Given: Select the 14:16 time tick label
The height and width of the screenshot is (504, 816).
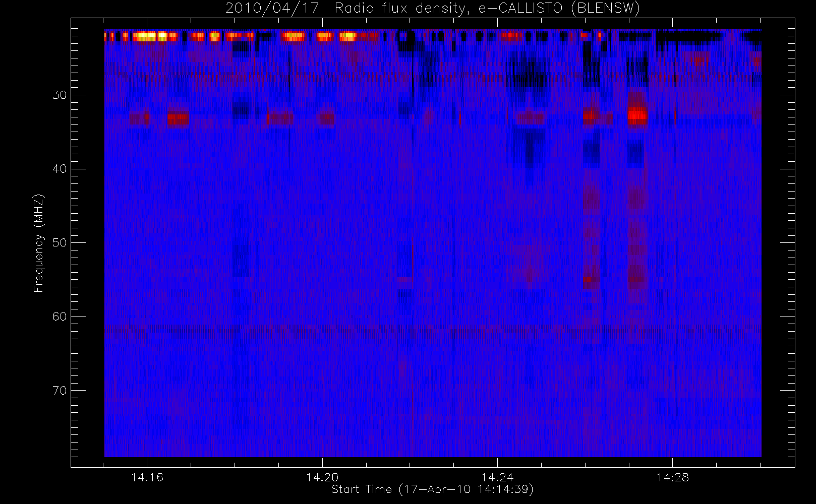Looking at the screenshot, I should (147, 477).
